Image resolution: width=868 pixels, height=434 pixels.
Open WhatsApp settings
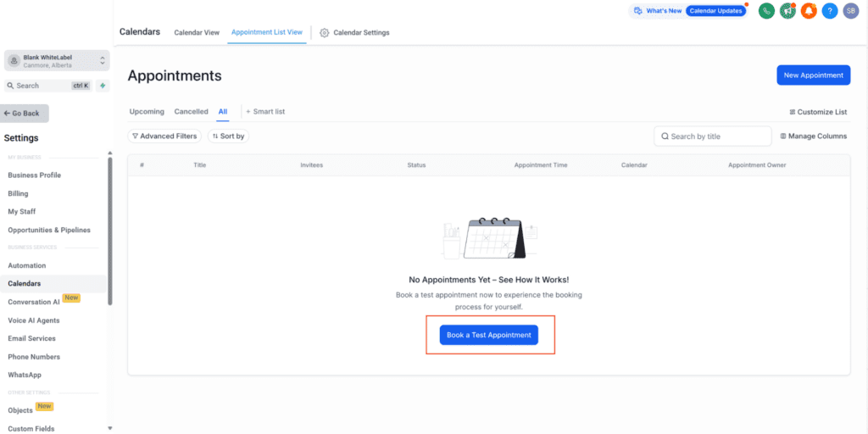click(25, 375)
